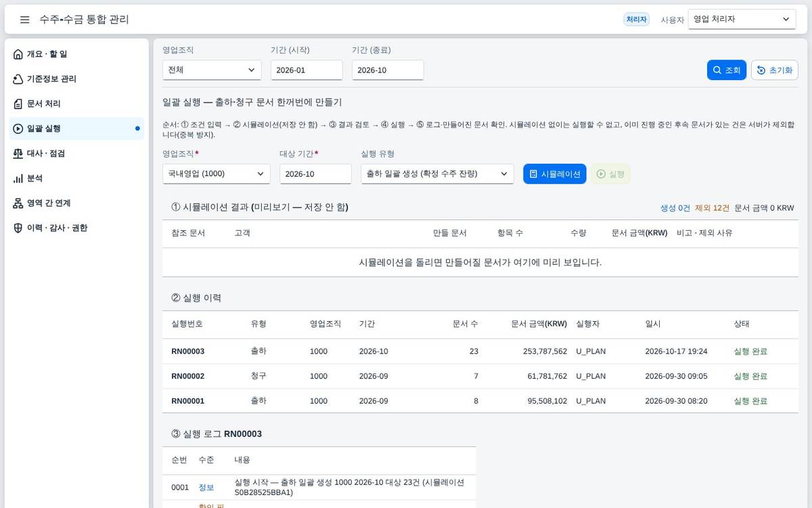Open the hamburger navigation menu

[24, 20]
